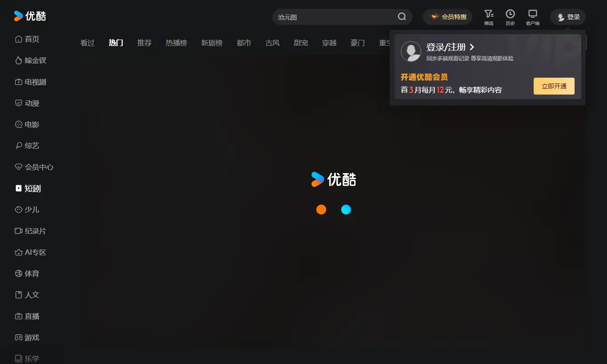Click the 开通优酷会员 heading text
This screenshot has width=607, height=364.
[424, 77]
